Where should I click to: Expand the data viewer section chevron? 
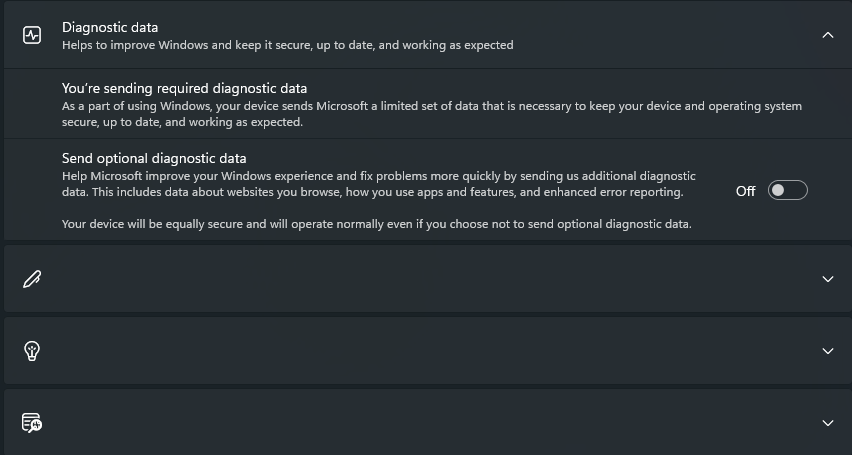tap(828, 422)
